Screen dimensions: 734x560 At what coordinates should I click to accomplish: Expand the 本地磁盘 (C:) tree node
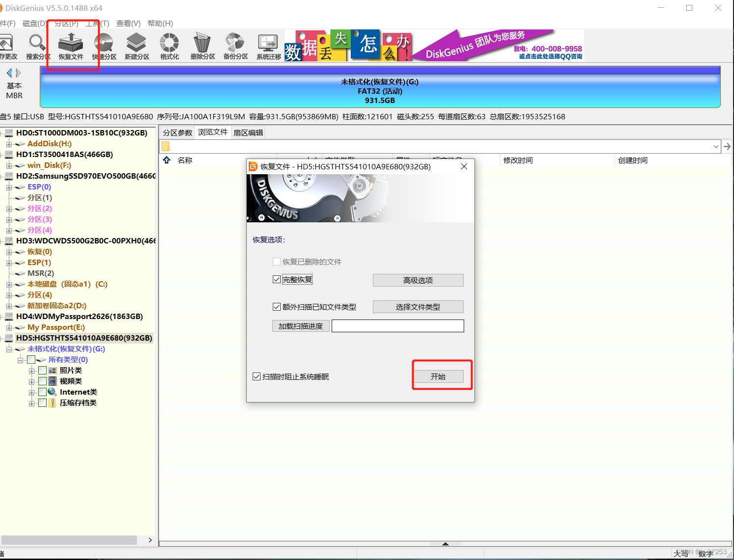pyautogui.click(x=9, y=285)
